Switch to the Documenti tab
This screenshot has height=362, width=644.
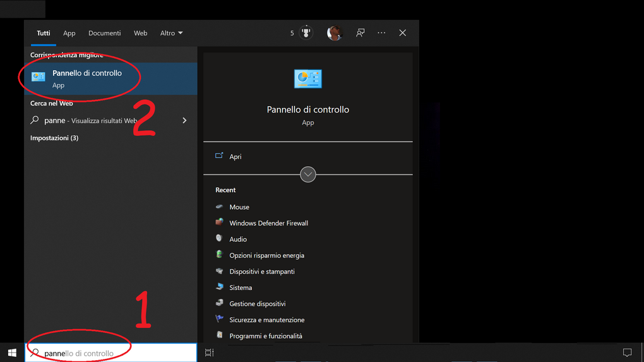click(104, 33)
